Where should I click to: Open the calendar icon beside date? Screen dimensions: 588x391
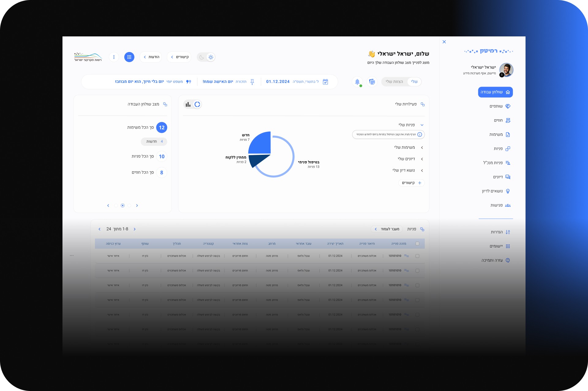pos(326,82)
